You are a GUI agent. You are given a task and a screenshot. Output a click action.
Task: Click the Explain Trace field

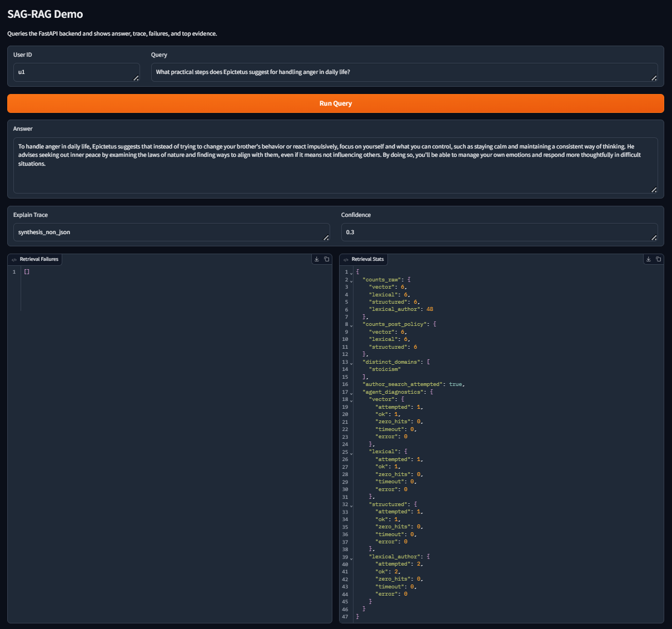click(172, 232)
